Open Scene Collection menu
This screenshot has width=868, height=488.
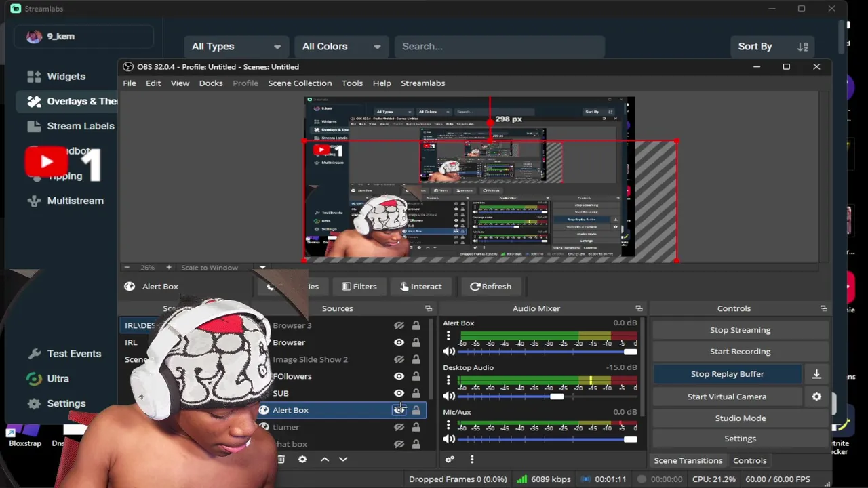point(300,83)
